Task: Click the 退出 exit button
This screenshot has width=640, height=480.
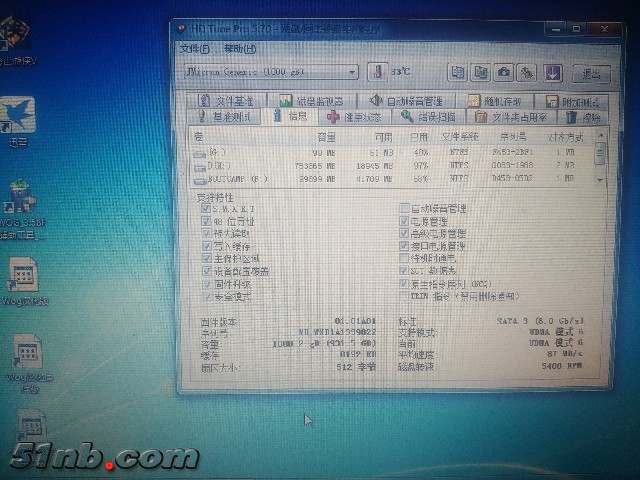Action: [591, 74]
